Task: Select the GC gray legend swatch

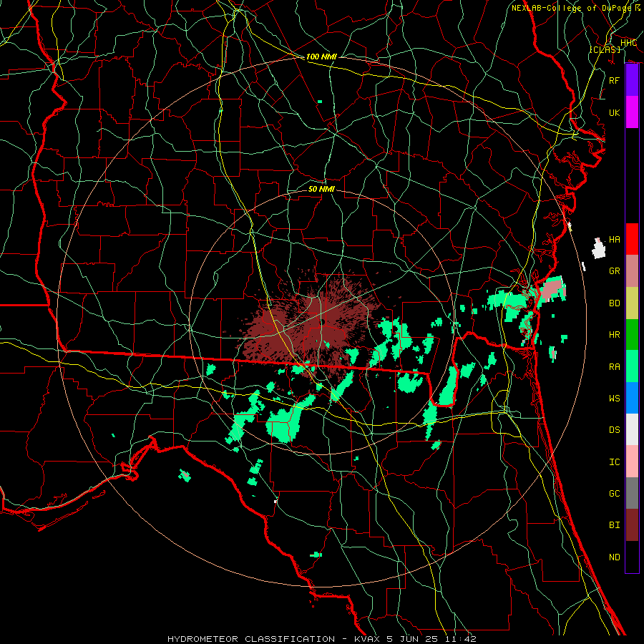Action: point(632,493)
